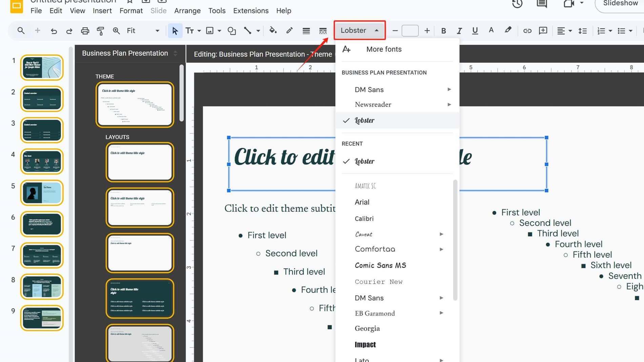Click the search menus magnifier icon

pos(21,31)
